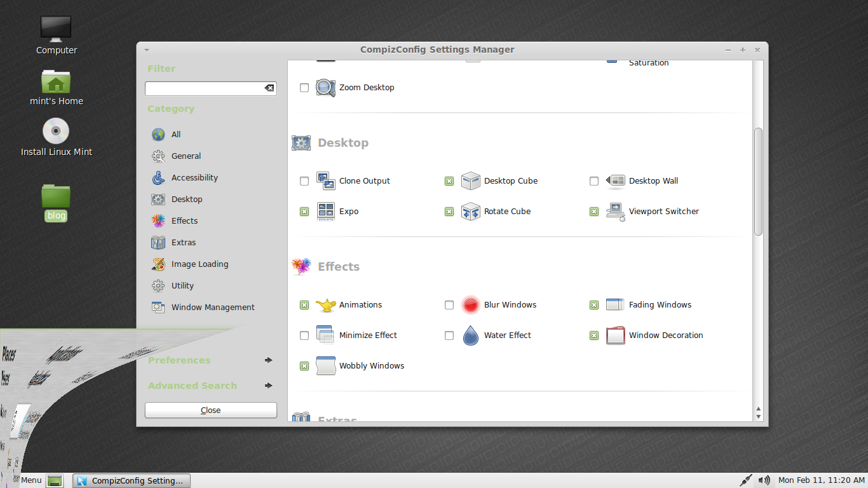Open the Window Decoration plugin label

[666, 335]
